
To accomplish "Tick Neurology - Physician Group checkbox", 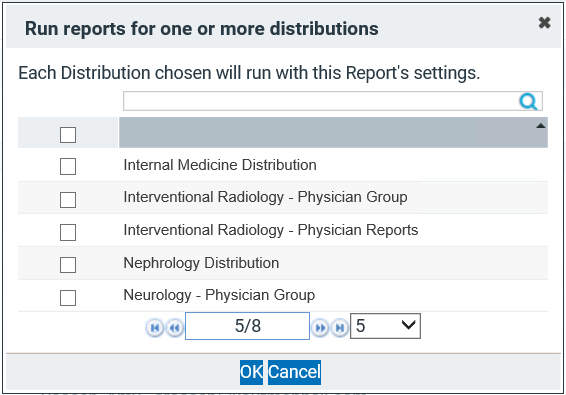I will point(68,298).
